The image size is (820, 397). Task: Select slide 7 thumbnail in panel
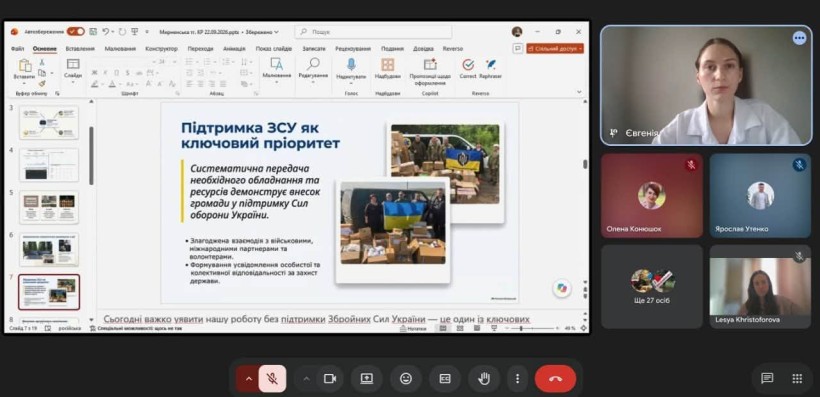(49, 292)
